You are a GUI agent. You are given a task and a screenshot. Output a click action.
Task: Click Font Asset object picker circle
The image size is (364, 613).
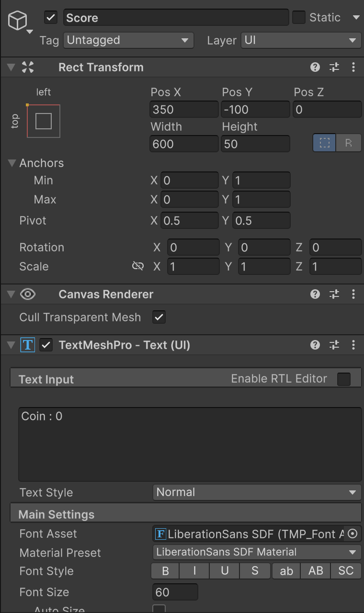click(353, 534)
